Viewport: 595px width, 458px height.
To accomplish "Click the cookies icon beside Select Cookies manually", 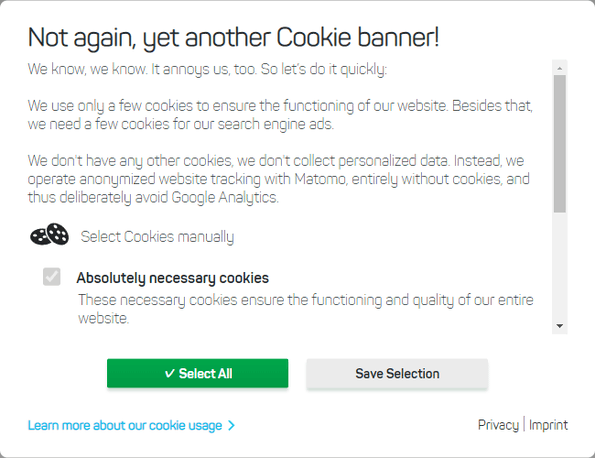I will (x=49, y=235).
